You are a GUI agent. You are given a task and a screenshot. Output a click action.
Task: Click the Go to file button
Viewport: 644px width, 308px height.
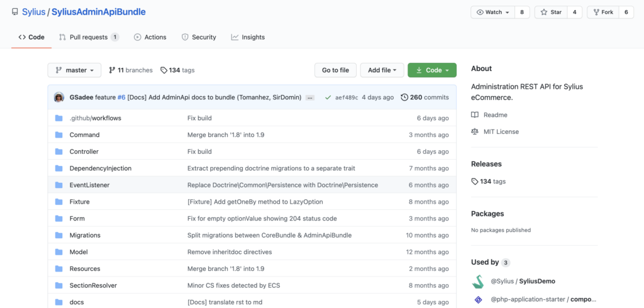(336, 70)
